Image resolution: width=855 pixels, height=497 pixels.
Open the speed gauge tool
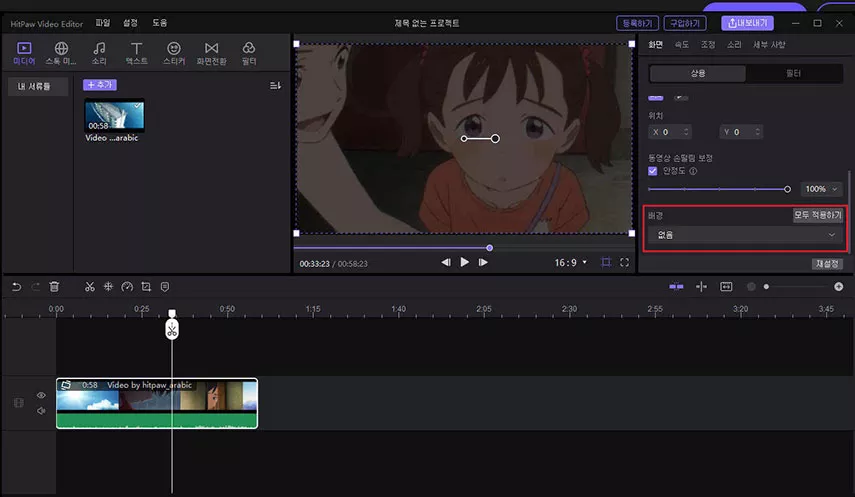[127, 286]
